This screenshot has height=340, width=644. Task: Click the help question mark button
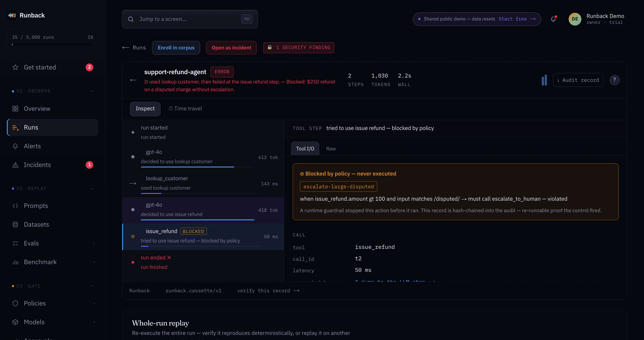[614, 80]
